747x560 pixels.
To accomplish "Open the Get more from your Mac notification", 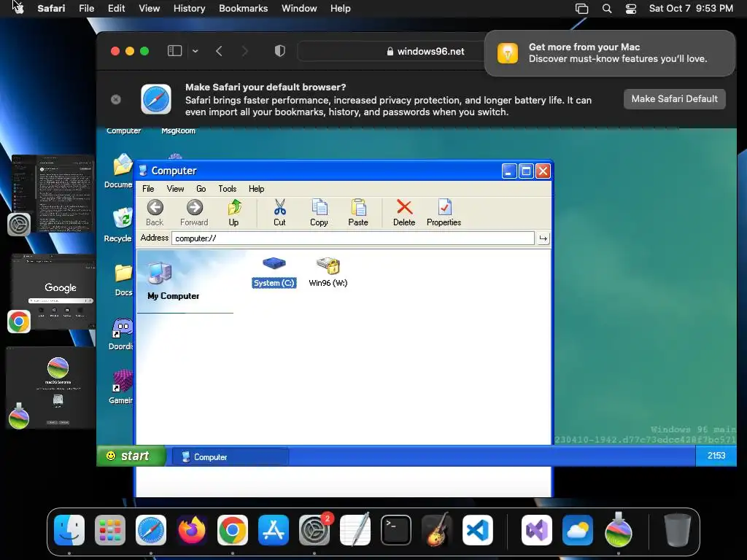I will (x=610, y=52).
